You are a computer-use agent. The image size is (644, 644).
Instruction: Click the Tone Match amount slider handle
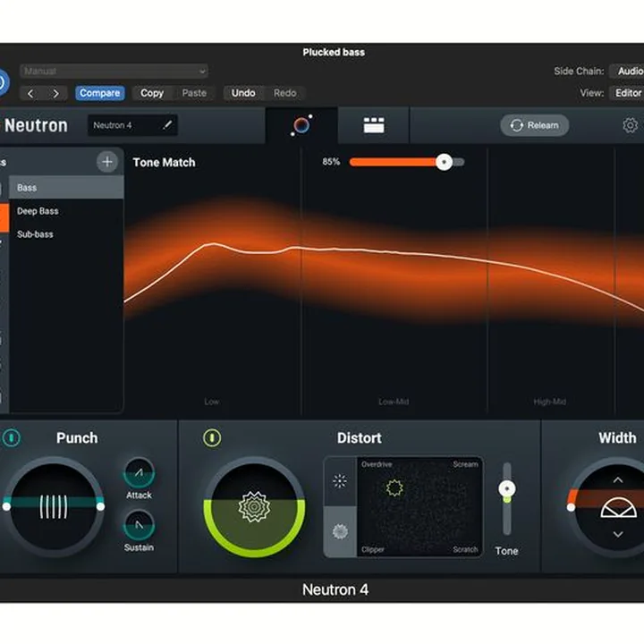pyautogui.click(x=444, y=162)
